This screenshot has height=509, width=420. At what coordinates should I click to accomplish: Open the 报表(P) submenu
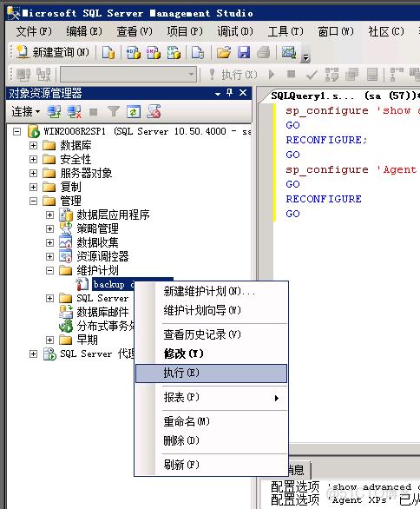click(211, 397)
